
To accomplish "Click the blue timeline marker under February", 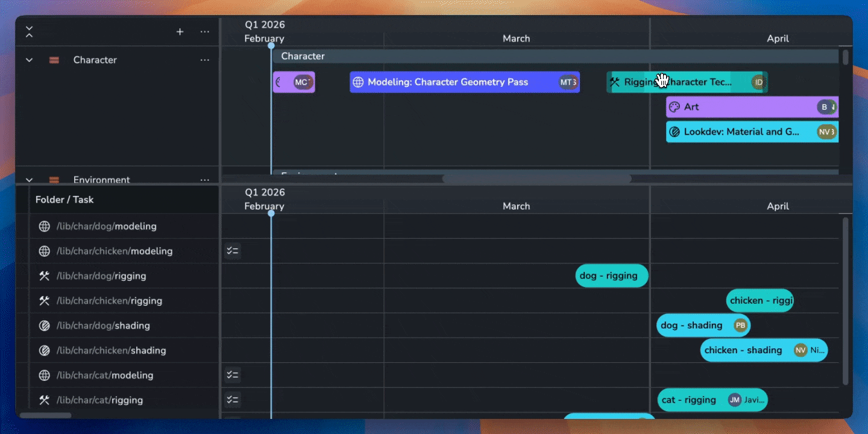I will 271,45.
